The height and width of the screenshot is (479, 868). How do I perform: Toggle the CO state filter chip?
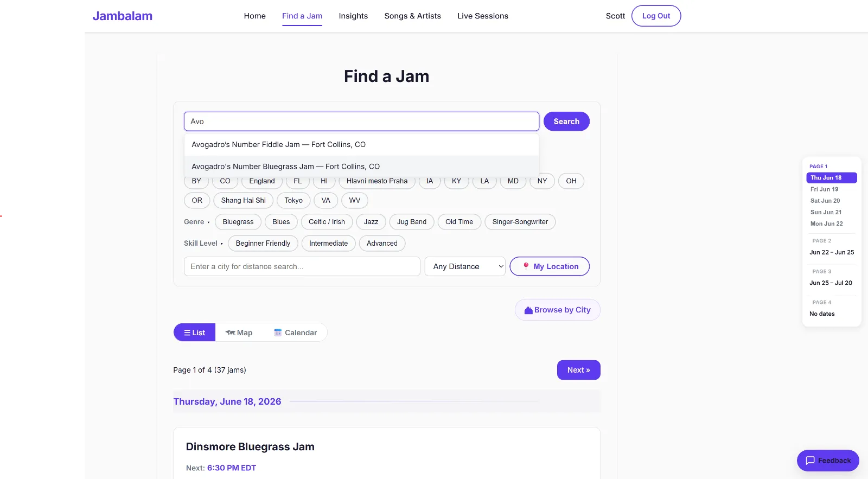[x=225, y=181]
